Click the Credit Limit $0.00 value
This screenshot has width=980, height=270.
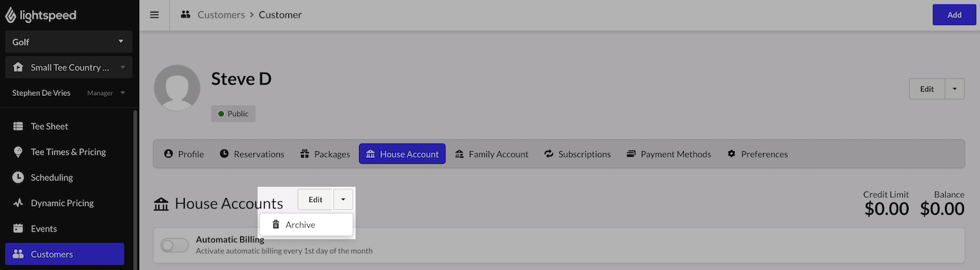tap(886, 208)
